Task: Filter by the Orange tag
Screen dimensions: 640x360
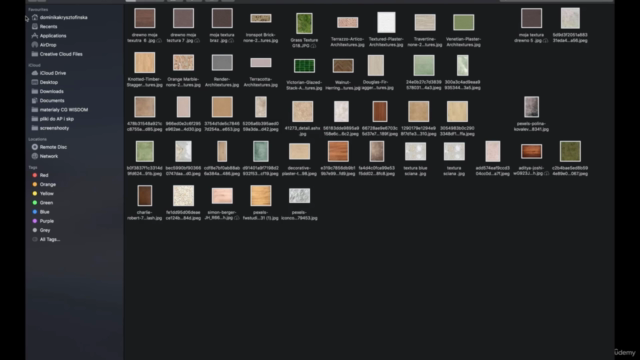Action: (x=44, y=184)
